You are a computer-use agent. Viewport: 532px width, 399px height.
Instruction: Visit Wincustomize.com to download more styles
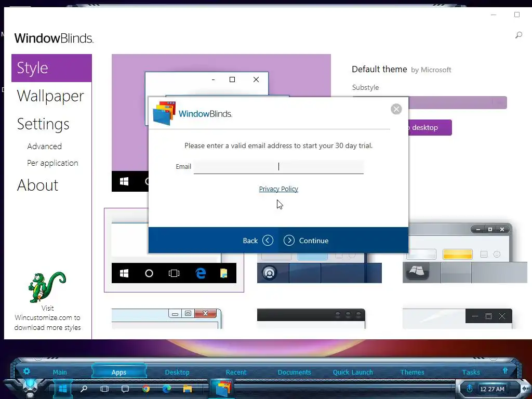point(47,318)
